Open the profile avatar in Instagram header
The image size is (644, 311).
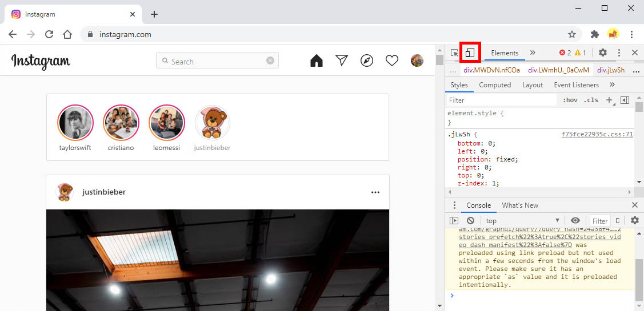417,60
